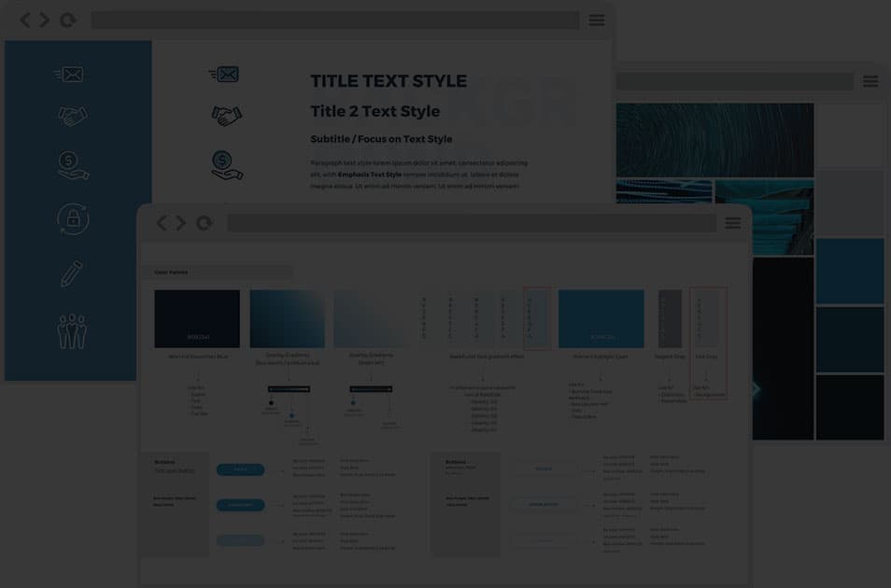Click the first solid blue pill button

point(240,469)
